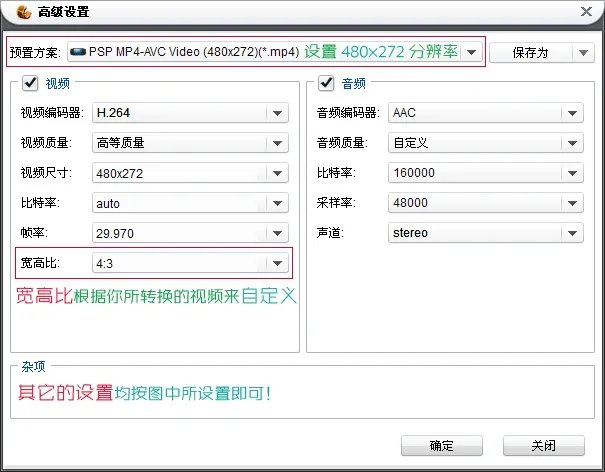This screenshot has width=605, height=472.
Task: Expand the 保存为 dropdown arrow
Action: click(x=583, y=52)
